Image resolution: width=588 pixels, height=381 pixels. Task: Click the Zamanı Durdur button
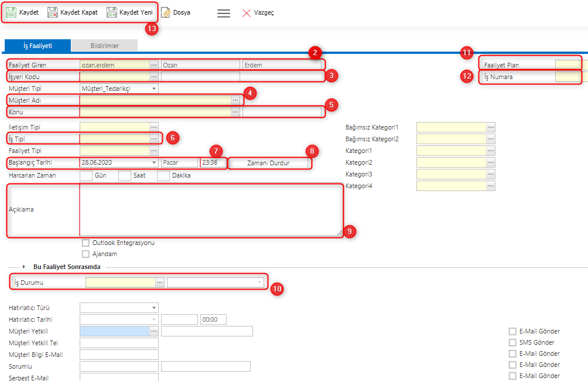click(269, 162)
